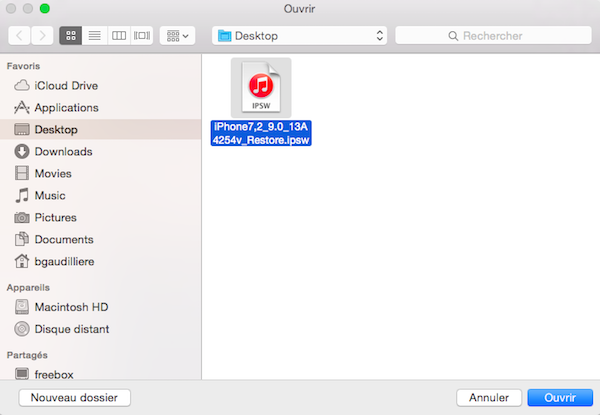Click the Partagés section header

click(x=27, y=355)
